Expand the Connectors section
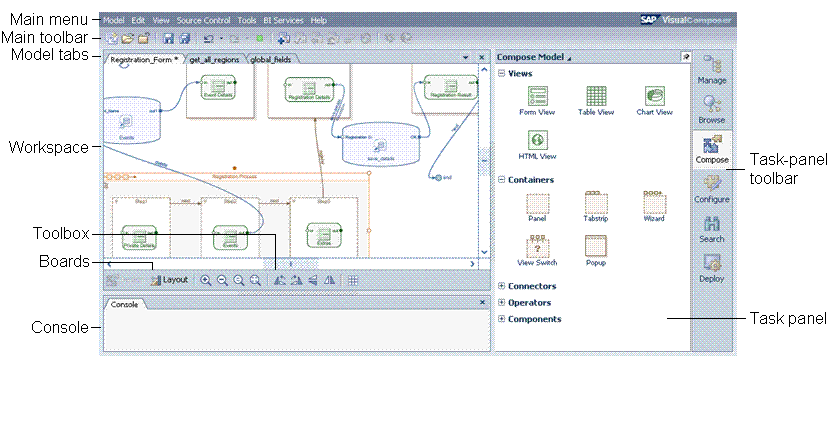Screen dimensions: 828x424 (x=502, y=286)
